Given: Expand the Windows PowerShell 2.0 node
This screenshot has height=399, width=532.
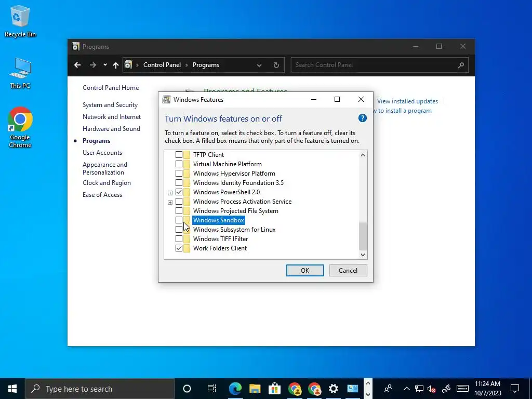Looking at the screenshot, I should 170,193.
